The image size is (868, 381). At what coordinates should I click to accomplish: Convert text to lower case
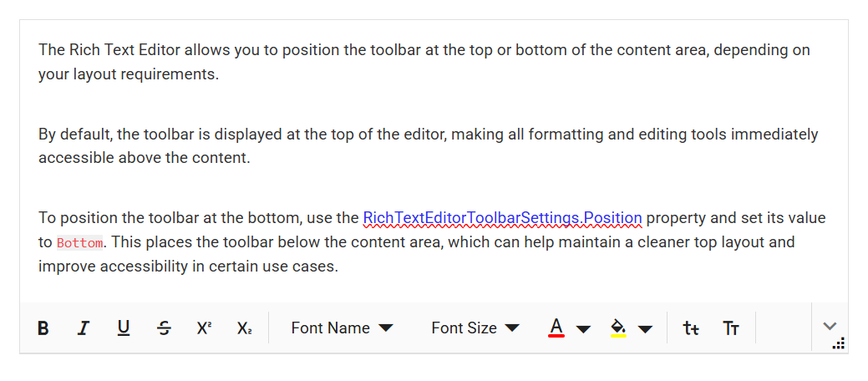[691, 328]
